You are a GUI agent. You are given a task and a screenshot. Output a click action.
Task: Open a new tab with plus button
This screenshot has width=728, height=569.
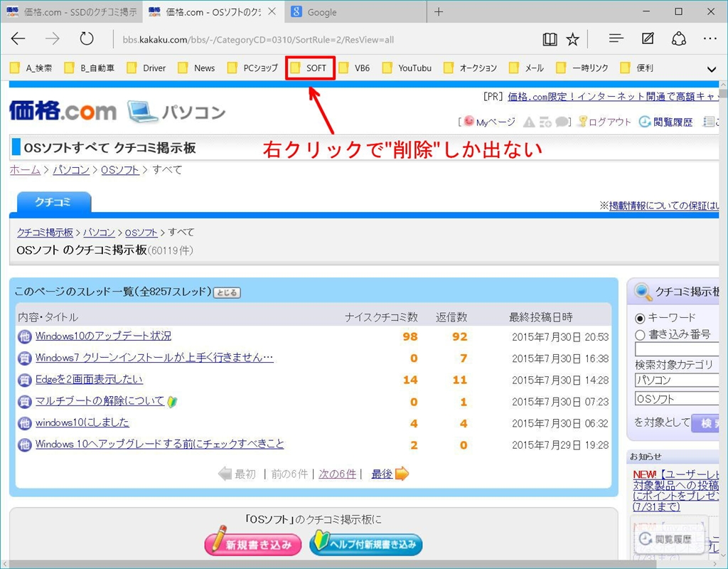(x=438, y=12)
